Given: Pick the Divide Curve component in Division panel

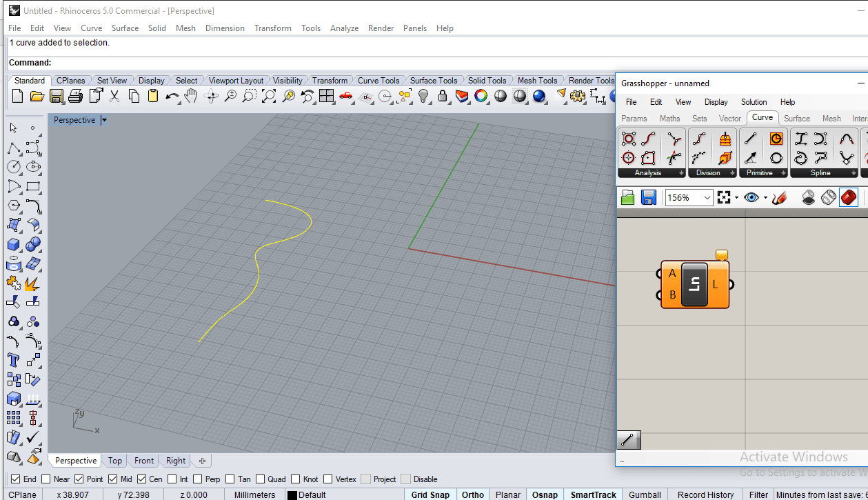Looking at the screenshot, I should (x=700, y=139).
